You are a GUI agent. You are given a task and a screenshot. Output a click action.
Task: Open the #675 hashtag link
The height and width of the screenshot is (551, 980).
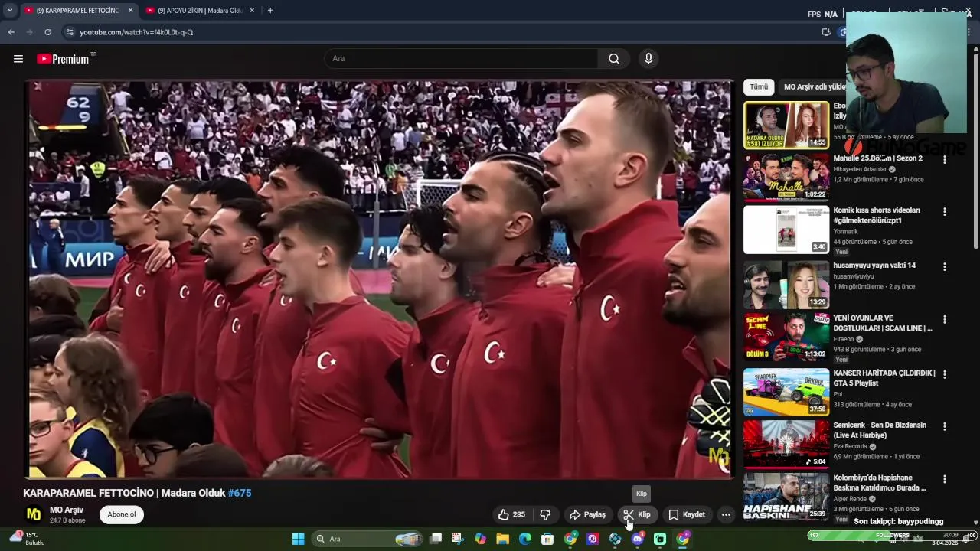click(x=240, y=493)
